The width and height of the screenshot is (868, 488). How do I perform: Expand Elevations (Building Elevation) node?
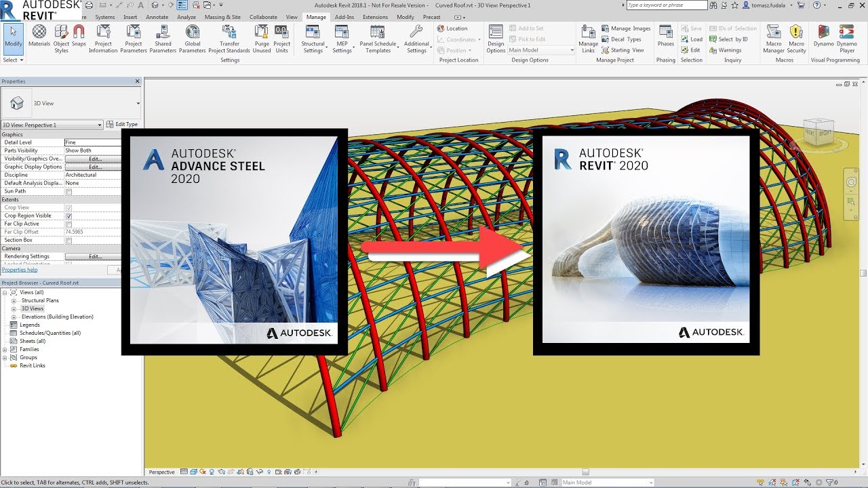pyautogui.click(x=14, y=317)
